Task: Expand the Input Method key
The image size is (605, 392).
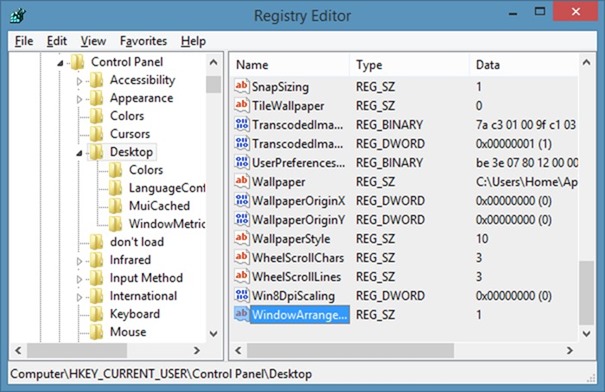Action: 79,279
